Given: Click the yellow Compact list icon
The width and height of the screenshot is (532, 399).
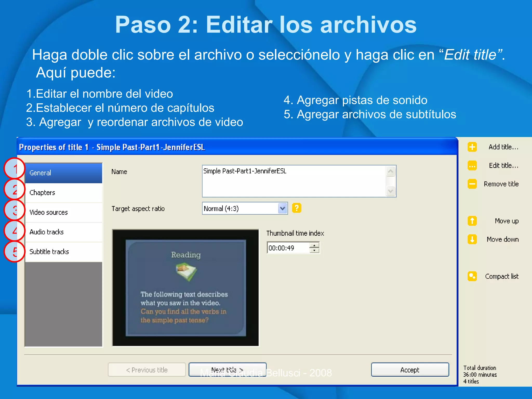Looking at the screenshot, I should [472, 276].
